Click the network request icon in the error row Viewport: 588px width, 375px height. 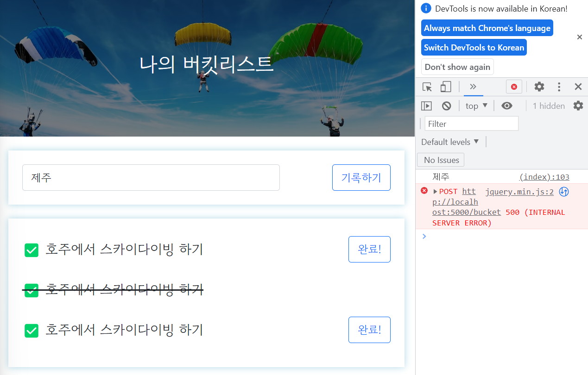564,192
